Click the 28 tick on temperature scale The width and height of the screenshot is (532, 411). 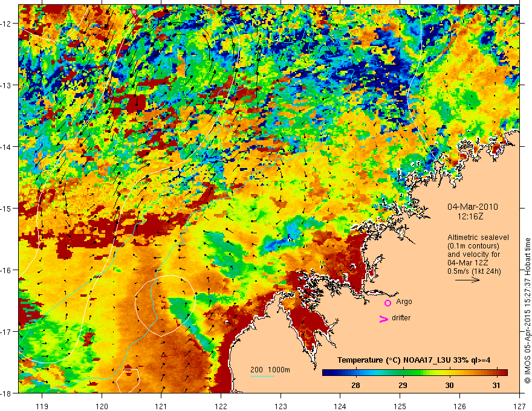click(355, 385)
